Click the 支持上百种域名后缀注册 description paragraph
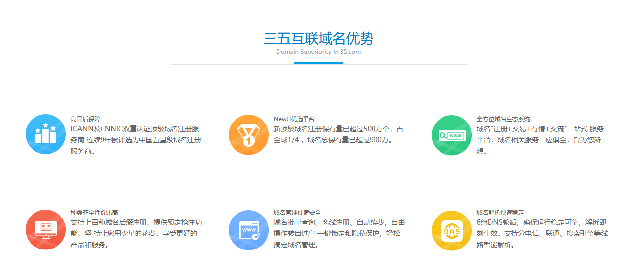Screen dimensions: 644x280 pyautogui.click(x=136, y=233)
